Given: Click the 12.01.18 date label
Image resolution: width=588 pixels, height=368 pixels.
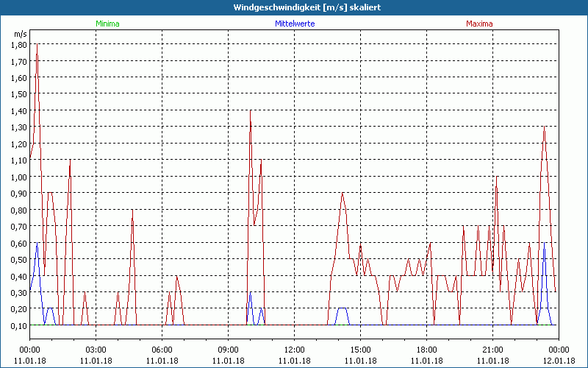Looking at the screenshot, I should coord(559,360).
